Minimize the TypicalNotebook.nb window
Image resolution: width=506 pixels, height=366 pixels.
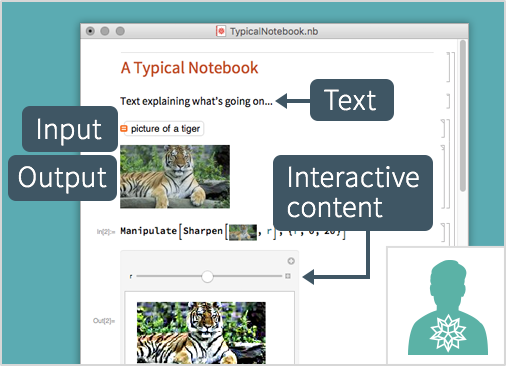click(105, 31)
